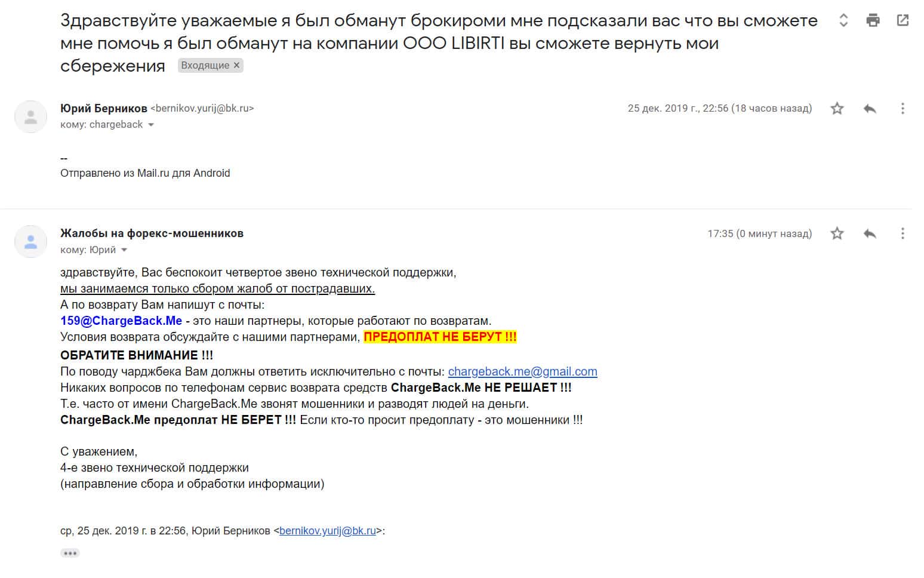Click Юрий Берников's profile avatar
Image resolution: width=924 pixels, height=578 pixels.
[30, 116]
